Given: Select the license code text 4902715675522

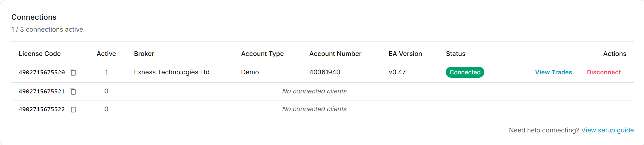Looking at the screenshot, I should tap(42, 109).
